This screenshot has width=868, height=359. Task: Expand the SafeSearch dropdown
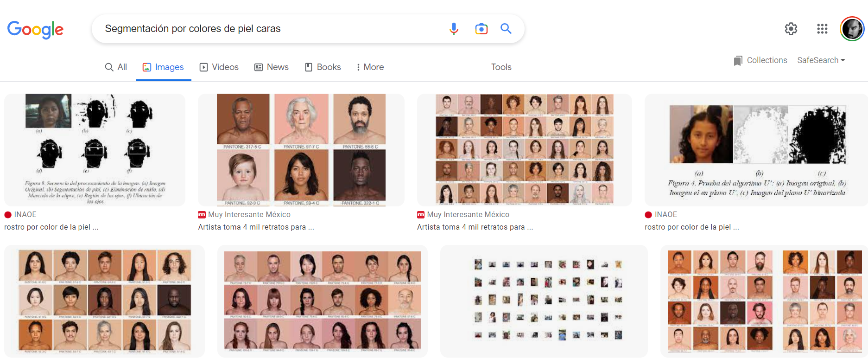pos(821,60)
